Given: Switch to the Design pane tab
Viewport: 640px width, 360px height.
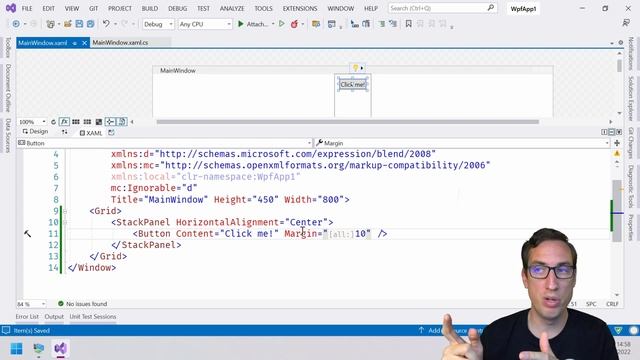Looking at the screenshot, I should click(x=35, y=131).
